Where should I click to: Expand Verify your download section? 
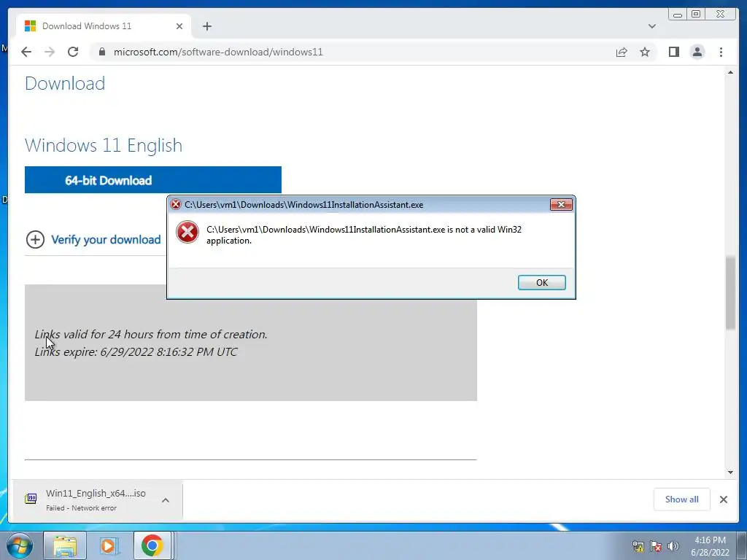pos(35,239)
